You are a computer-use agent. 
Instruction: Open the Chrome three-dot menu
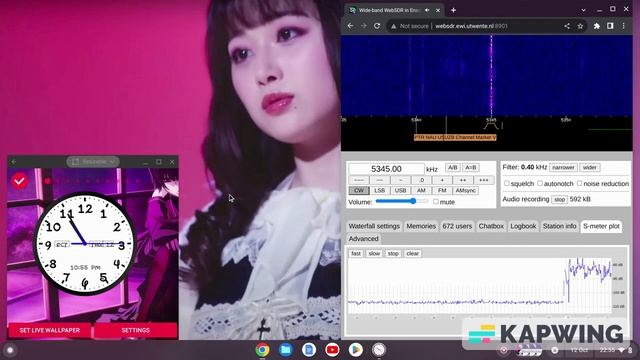coord(623,26)
